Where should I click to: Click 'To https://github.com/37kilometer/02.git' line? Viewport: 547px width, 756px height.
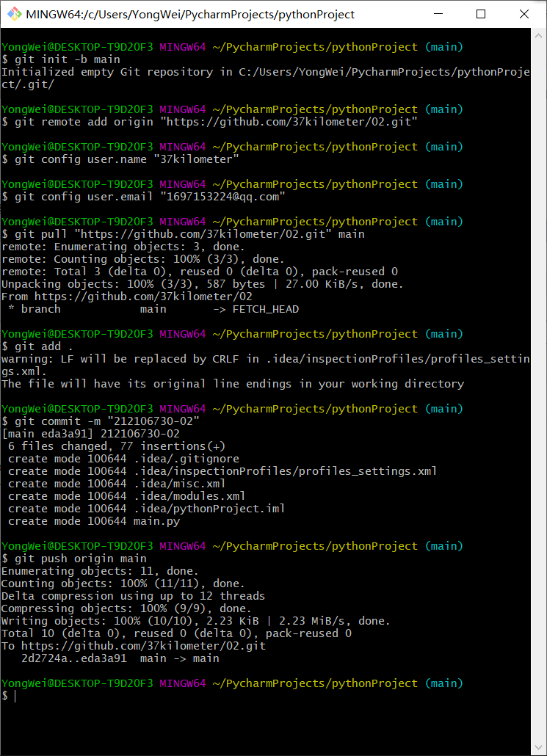[134, 646]
